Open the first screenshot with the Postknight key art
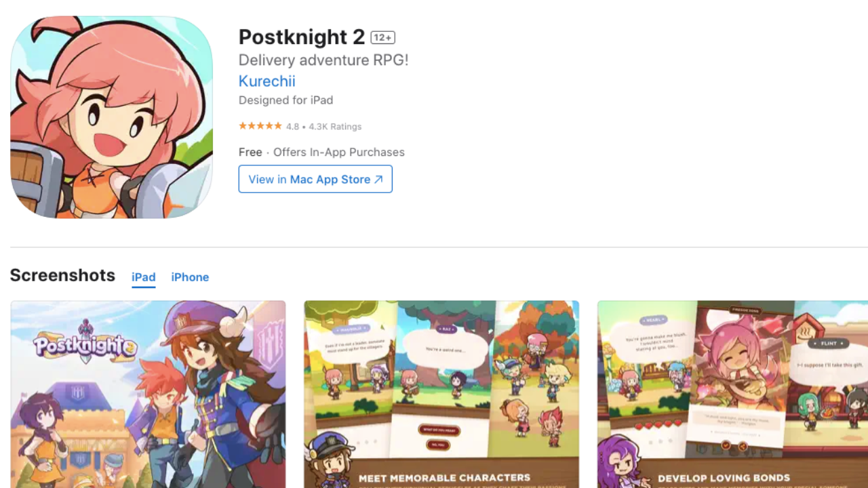The width and height of the screenshot is (868, 488). point(148,394)
